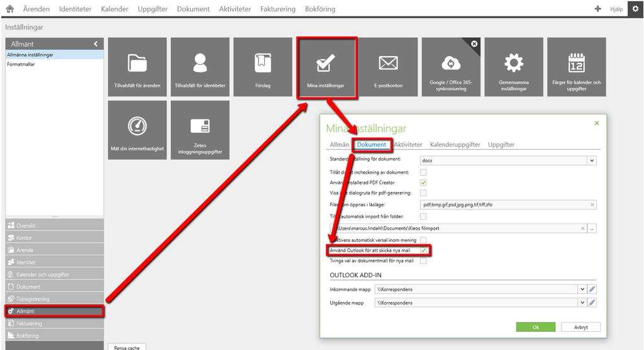Open Tillvalsfält för ärenden tile
The image size is (644, 350).
(x=137, y=67)
